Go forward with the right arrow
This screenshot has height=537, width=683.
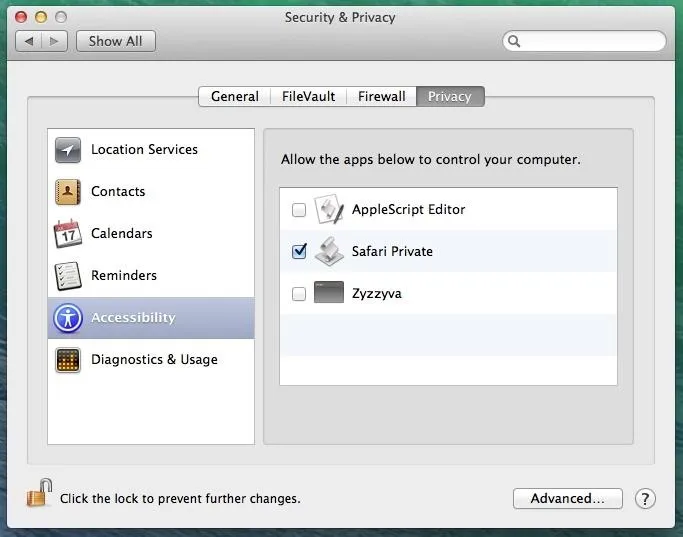tap(54, 41)
